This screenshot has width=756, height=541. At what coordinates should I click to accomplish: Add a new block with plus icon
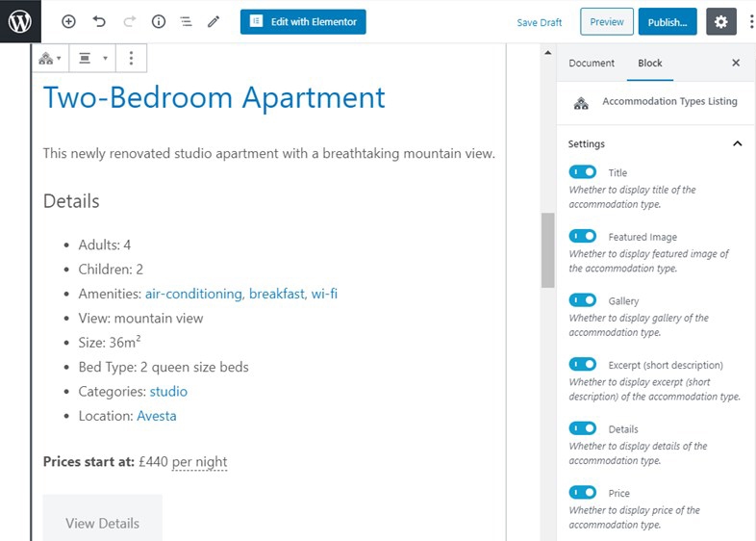point(68,21)
